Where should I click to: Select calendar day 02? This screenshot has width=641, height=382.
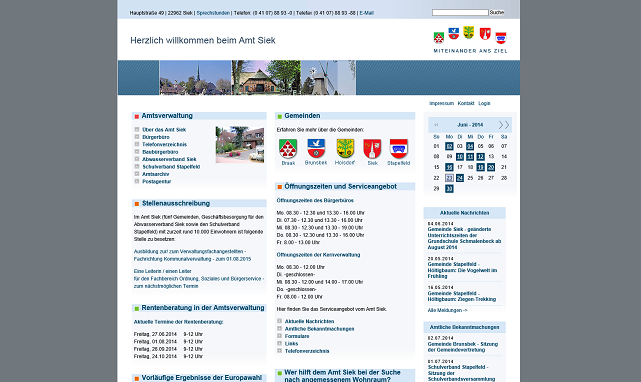click(x=449, y=146)
